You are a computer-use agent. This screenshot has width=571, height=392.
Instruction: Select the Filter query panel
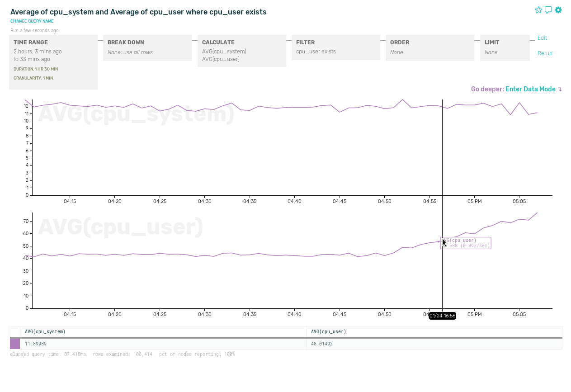(335, 47)
